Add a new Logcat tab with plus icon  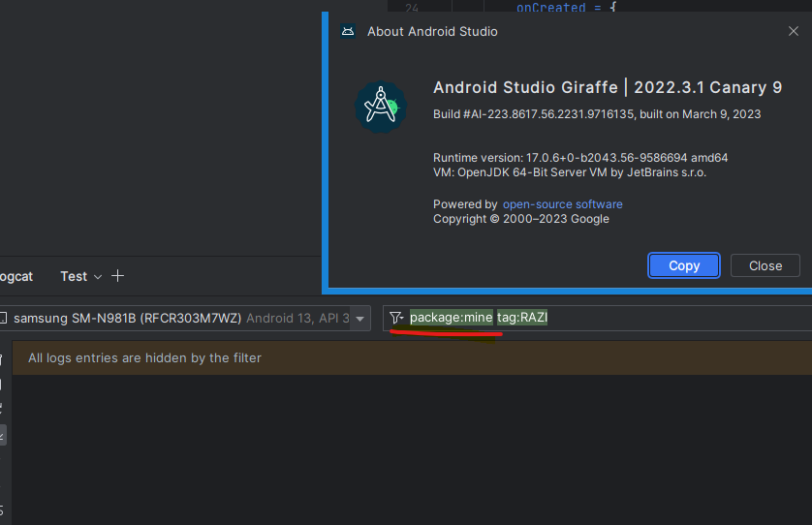tap(118, 276)
